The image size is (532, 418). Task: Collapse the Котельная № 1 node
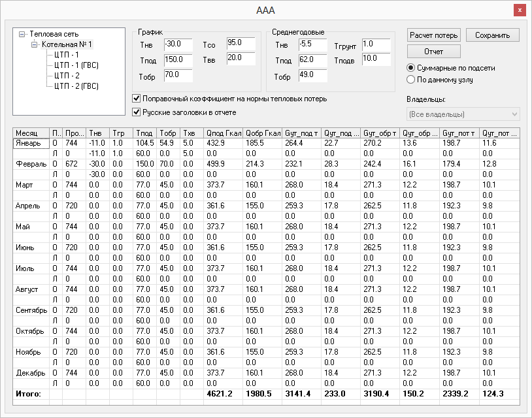click(35, 44)
